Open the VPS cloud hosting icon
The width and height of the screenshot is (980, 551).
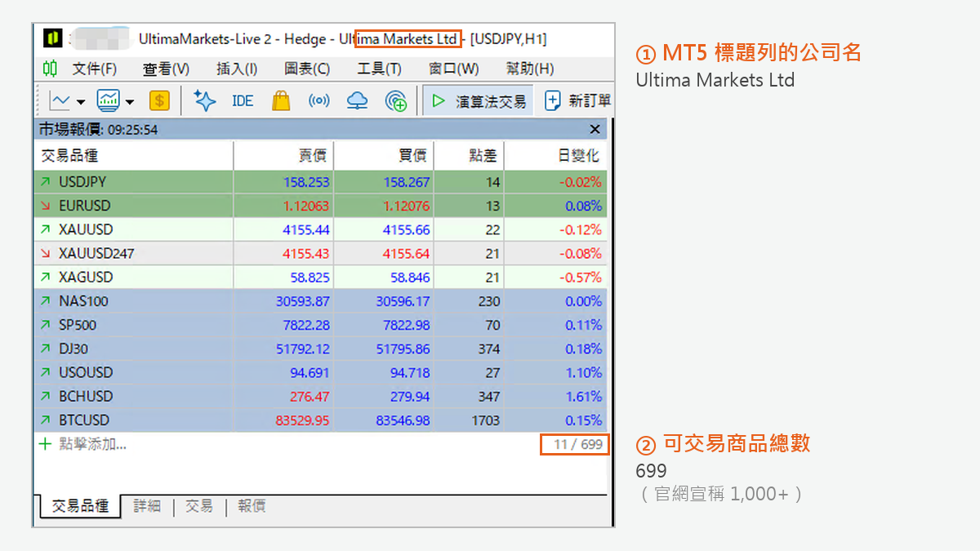(357, 101)
